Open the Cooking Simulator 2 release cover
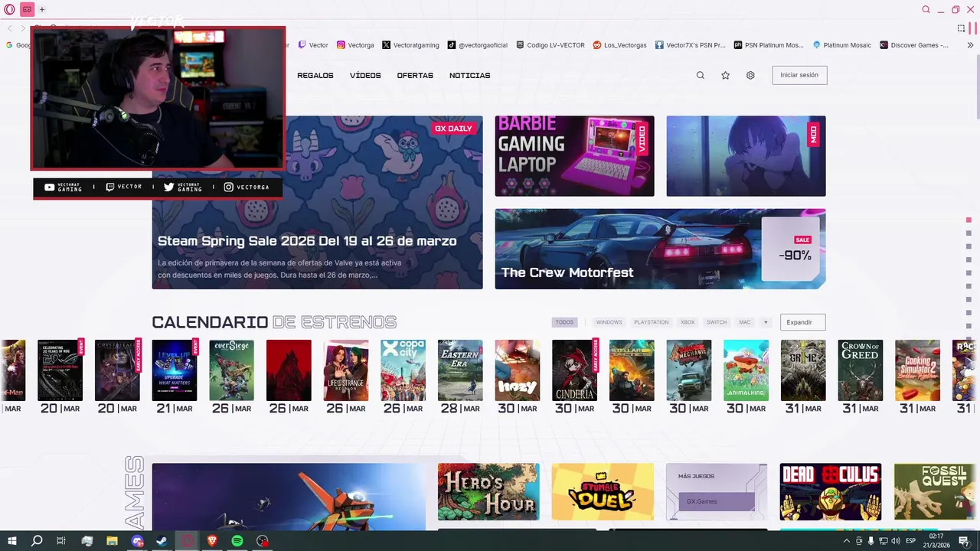 tap(917, 370)
